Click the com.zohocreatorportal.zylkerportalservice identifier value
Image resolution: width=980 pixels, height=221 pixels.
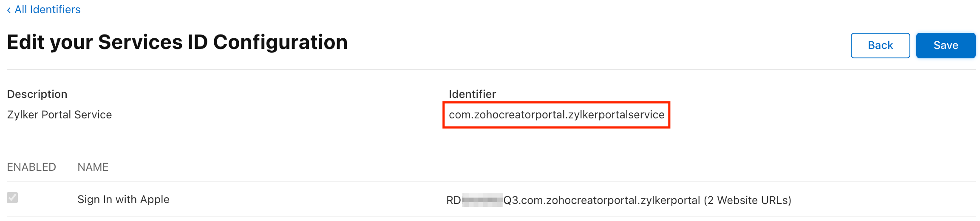[556, 115]
